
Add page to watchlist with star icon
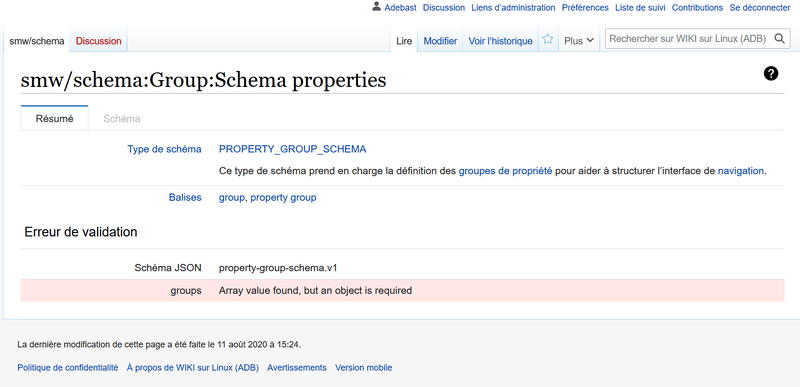pos(547,39)
